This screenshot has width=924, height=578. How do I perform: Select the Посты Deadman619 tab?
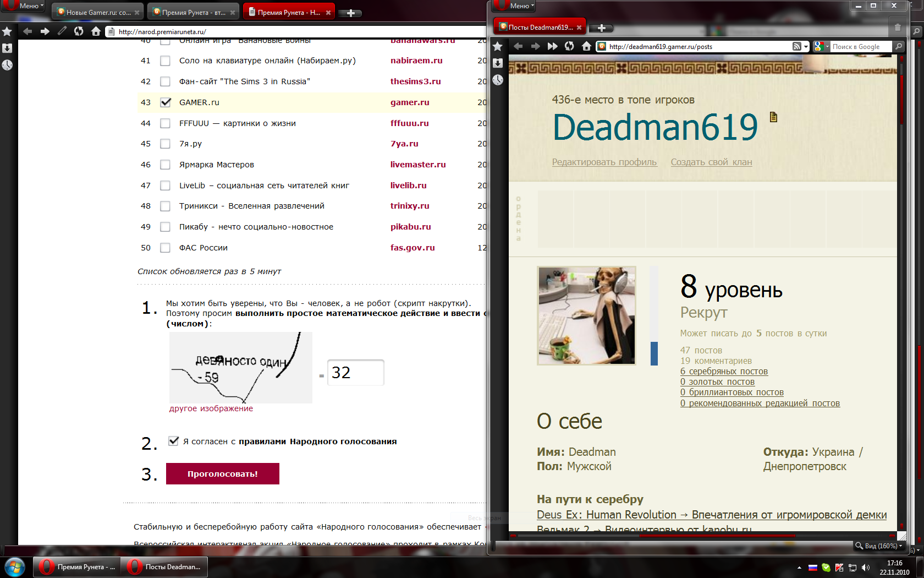point(540,27)
